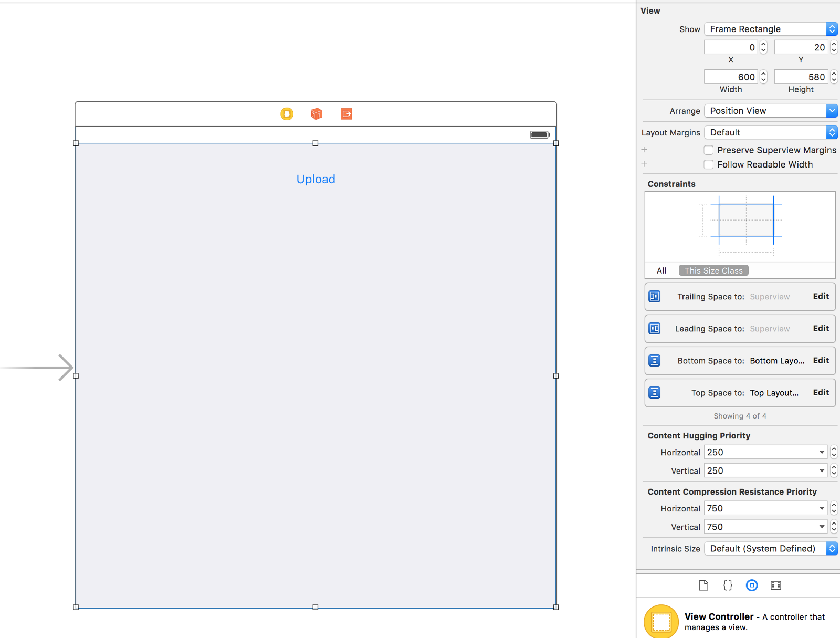Select the Exit icon in scene dock

point(346,114)
